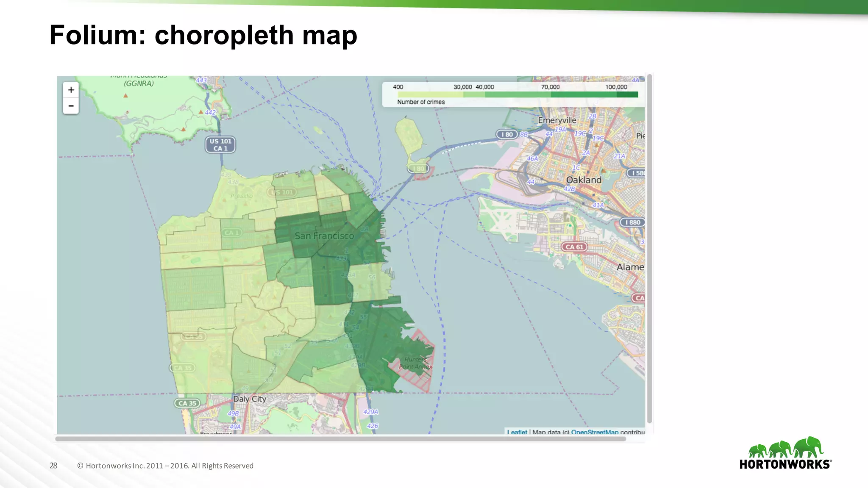Screen dimensions: 868x488
Task: Click the Oakland city label
Action: (584, 180)
